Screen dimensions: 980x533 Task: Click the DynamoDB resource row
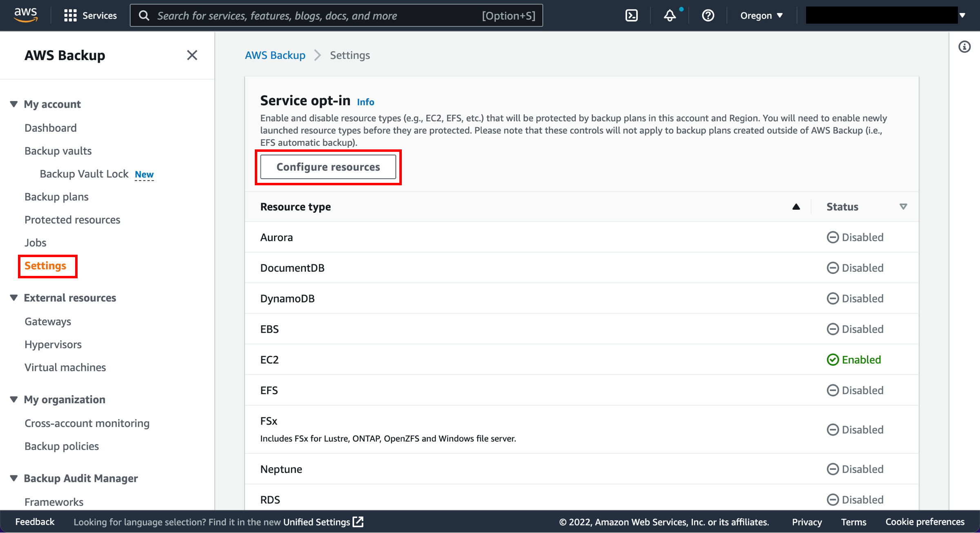point(581,299)
